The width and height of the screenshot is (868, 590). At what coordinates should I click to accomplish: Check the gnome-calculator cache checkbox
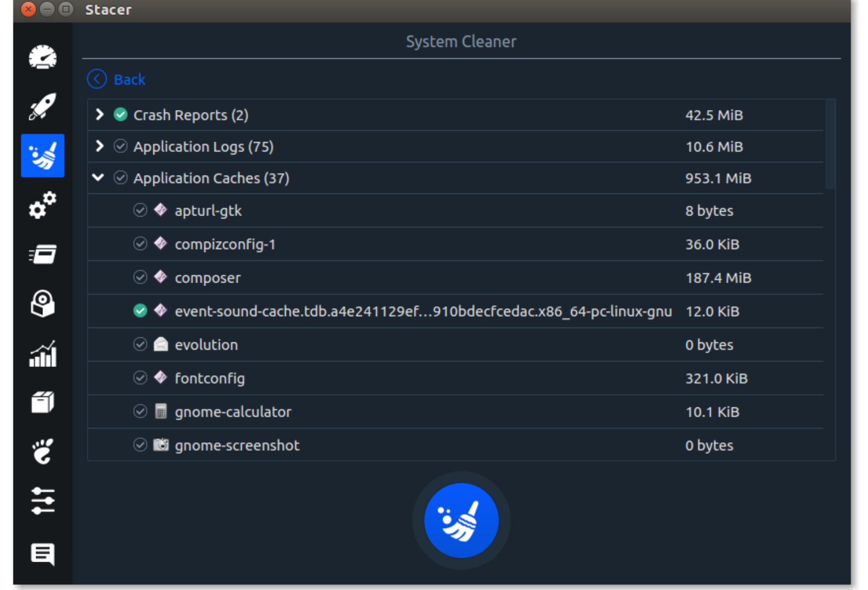point(140,411)
